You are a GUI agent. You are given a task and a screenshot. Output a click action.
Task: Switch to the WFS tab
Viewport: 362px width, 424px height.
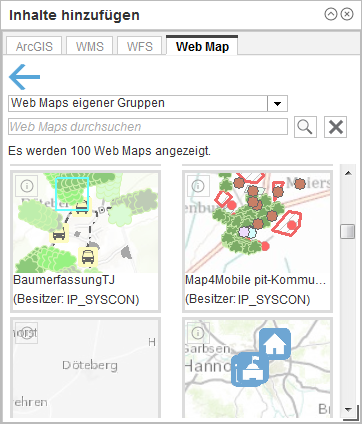click(x=140, y=46)
